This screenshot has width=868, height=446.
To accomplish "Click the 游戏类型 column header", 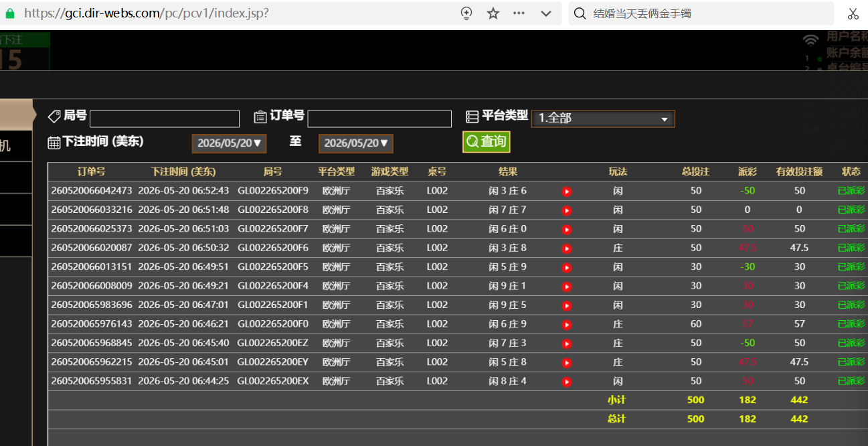I will pos(389,171).
